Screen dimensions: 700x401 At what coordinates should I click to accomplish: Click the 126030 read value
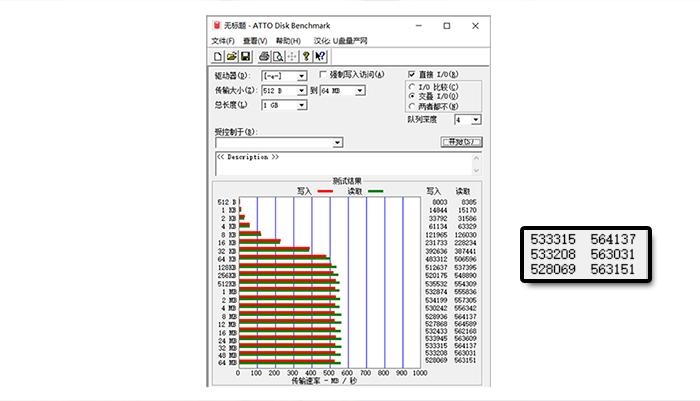pos(465,234)
